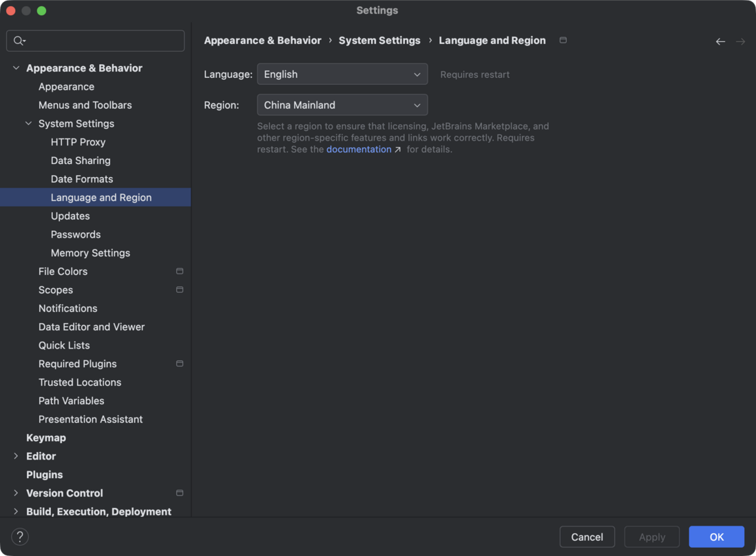Screen dimensions: 756x556
Task: Focus the settings search field
Action: click(103, 41)
